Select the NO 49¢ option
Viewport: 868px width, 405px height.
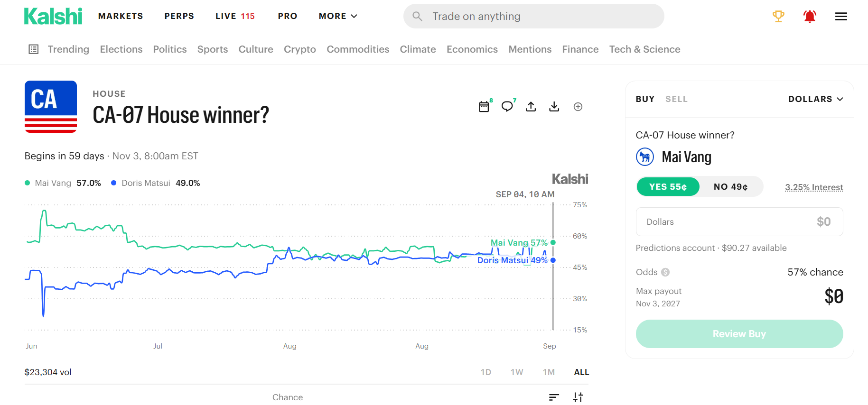731,187
